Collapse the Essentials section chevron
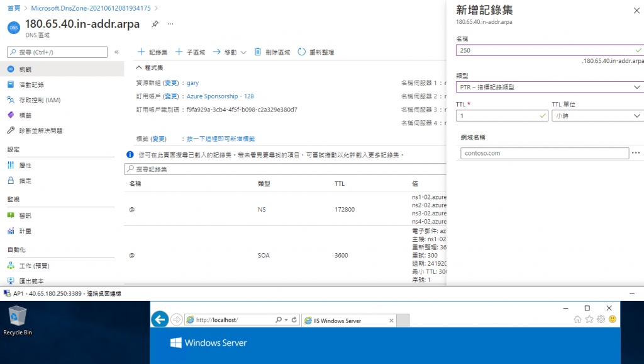 pyautogui.click(x=139, y=67)
